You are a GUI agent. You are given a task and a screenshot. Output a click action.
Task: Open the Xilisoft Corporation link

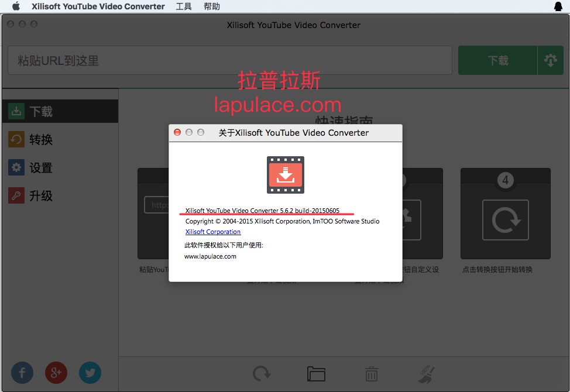click(213, 232)
